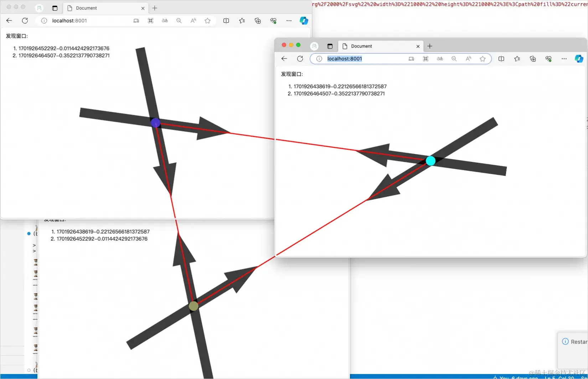View site information in left background window
588x379 pixels.
coord(44,21)
